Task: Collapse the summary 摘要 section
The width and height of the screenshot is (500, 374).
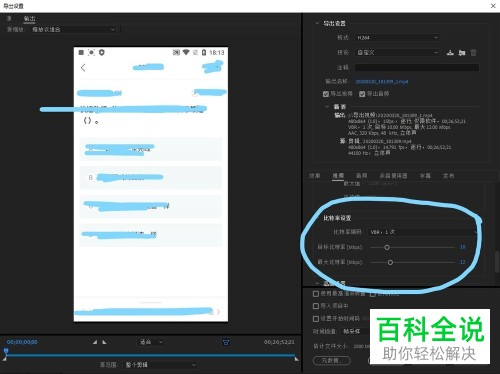Action: [x=327, y=106]
